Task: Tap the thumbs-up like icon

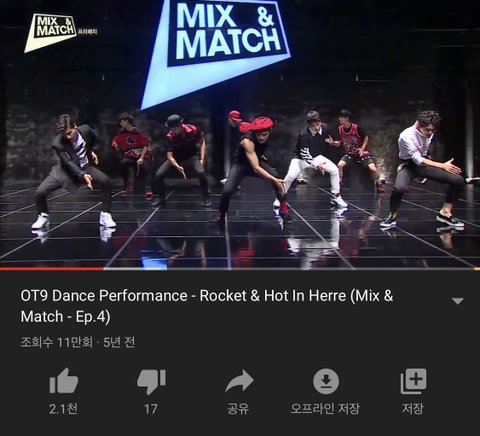Action: (64, 381)
